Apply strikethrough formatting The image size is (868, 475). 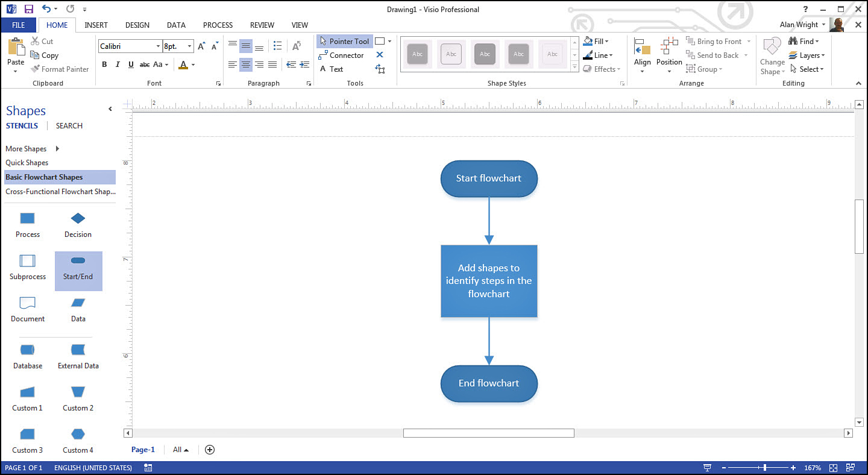145,64
